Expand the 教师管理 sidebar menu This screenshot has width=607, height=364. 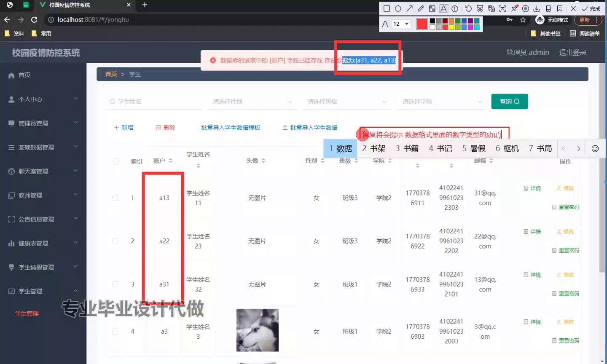(x=43, y=195)
